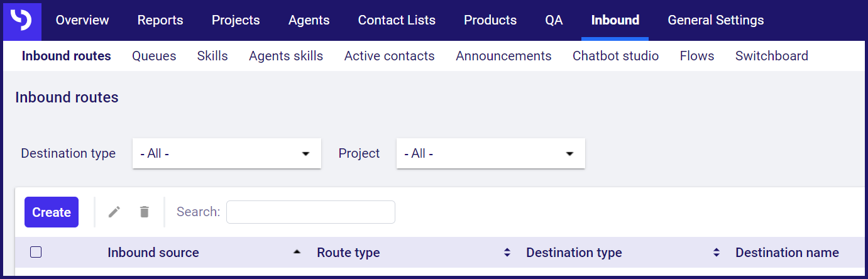Go to General Settings menu

click(x=716, y=20)
